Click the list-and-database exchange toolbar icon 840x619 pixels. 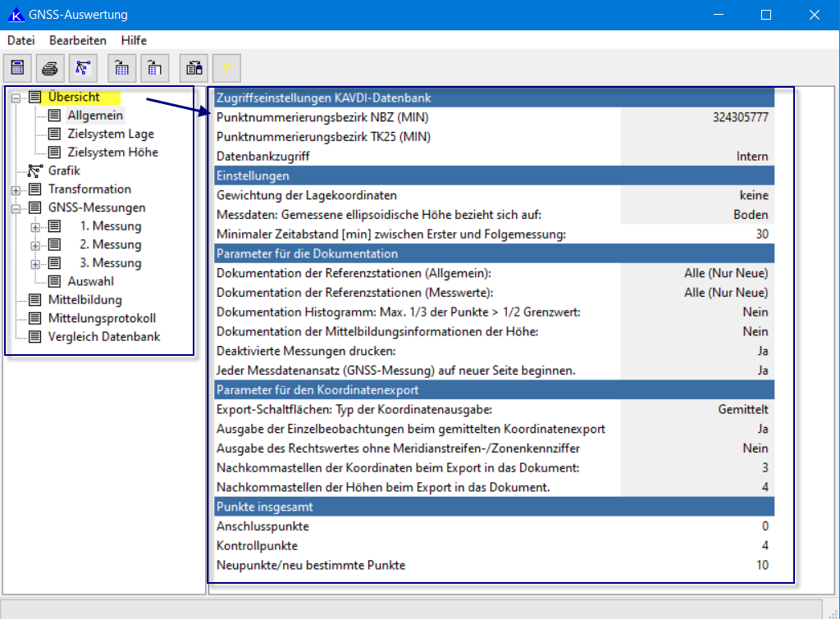tap(194, 68)
